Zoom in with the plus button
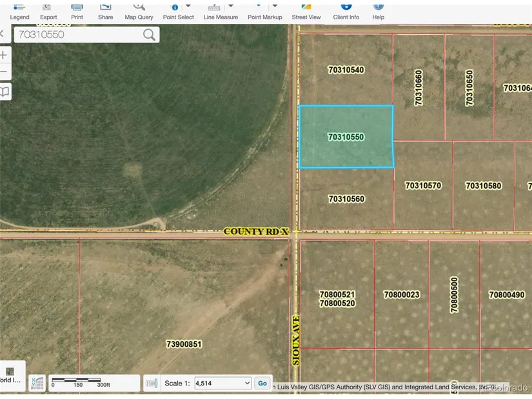This screenshot has height=399, width=532. [x=5, y=55]
